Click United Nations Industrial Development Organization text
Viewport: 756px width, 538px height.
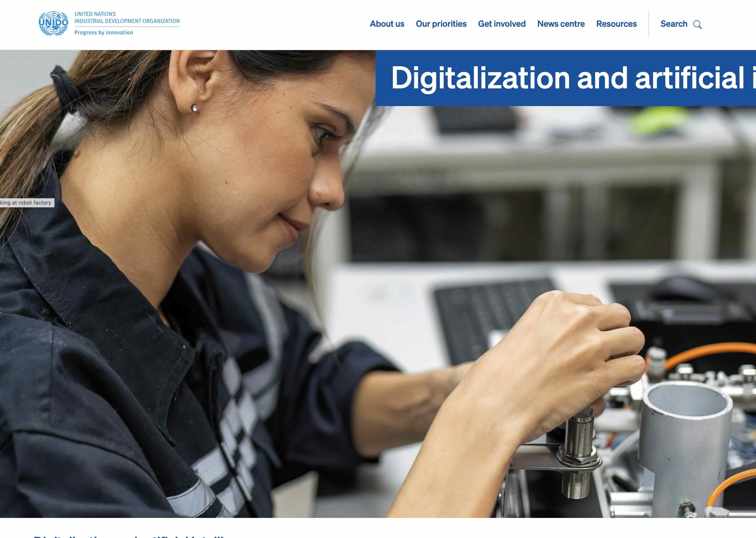coord(127,17)
